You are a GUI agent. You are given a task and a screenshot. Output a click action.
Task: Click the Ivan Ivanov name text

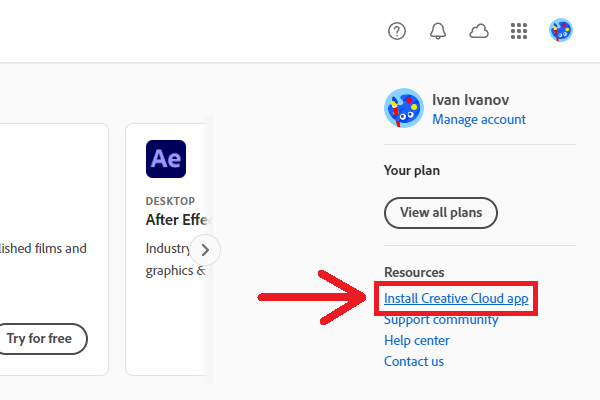[470, 100]
